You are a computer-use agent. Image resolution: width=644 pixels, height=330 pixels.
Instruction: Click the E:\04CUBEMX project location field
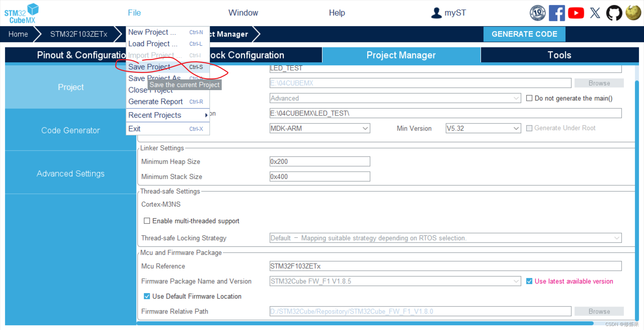click(x=420, y=83)
